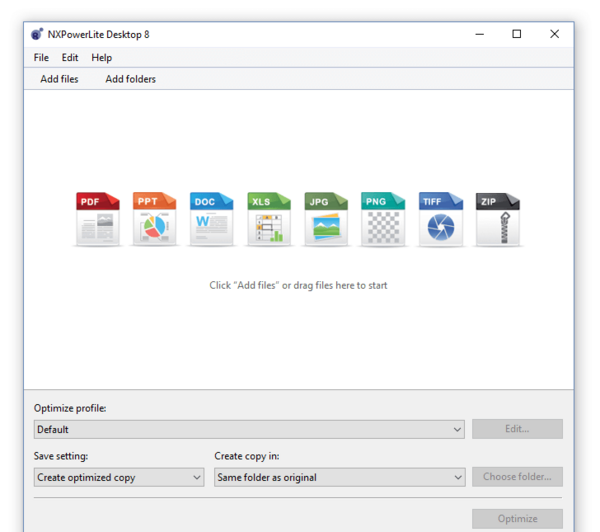600x532 pixels.
Task: Click the profile Edit... button
Action: pos(517,429)
